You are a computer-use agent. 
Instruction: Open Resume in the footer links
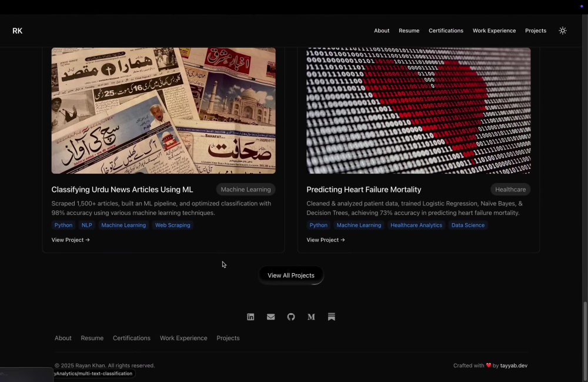pyautogui.click(x=92, y=338)
